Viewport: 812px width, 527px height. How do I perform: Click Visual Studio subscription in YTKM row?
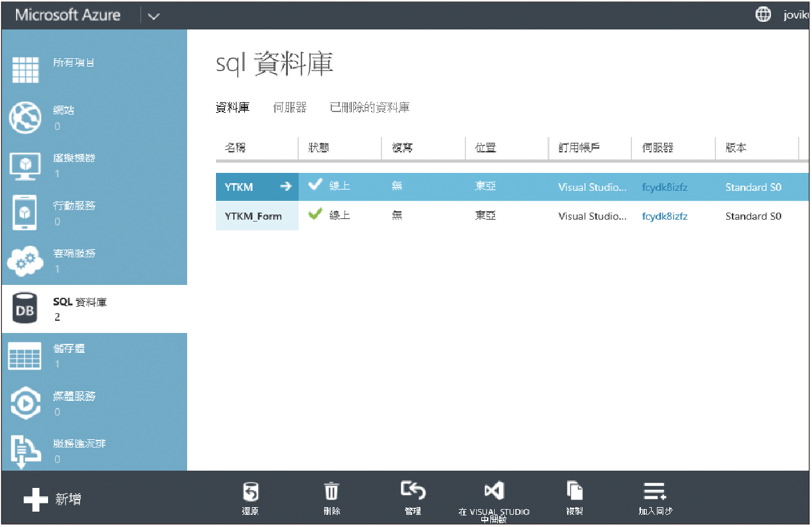click(592, 188)
